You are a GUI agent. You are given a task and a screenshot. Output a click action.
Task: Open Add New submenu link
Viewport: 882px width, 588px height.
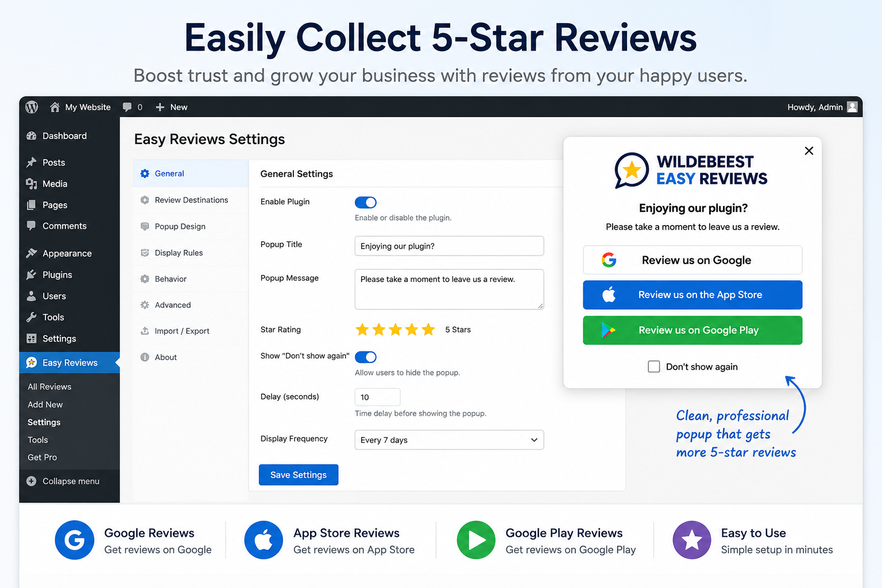[x=45, y=404]
